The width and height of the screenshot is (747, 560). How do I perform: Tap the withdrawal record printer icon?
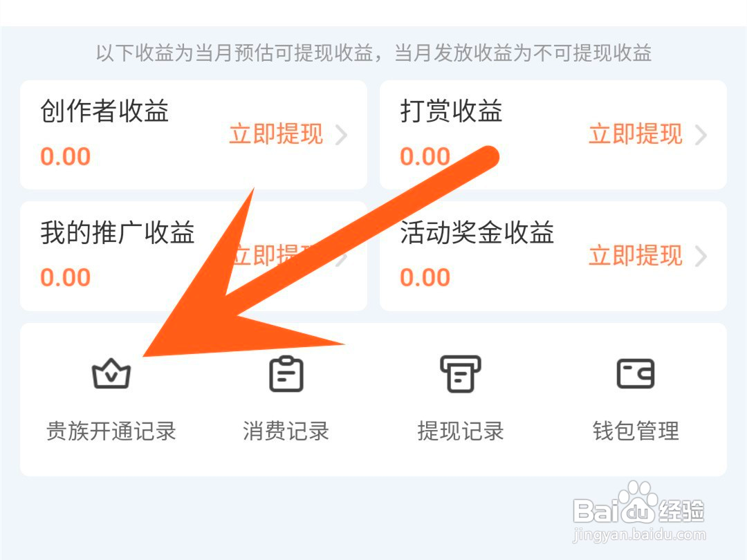(x=460, y=374)
